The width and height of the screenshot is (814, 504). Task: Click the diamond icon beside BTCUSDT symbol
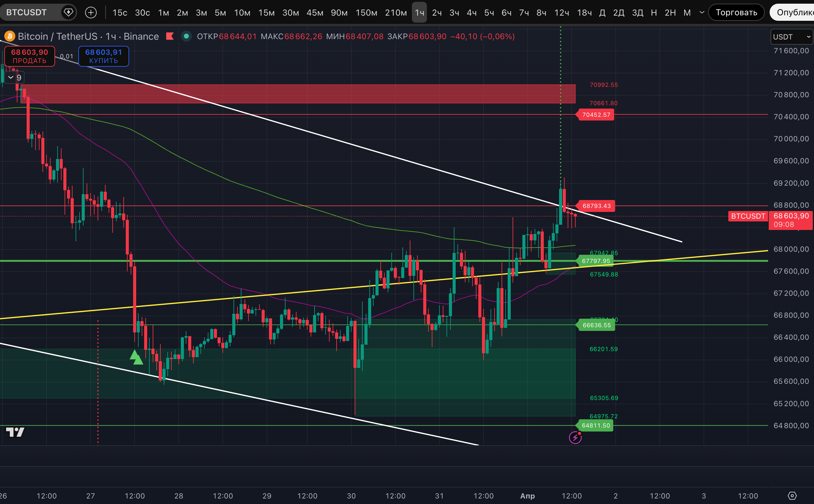tap(68, 13)
